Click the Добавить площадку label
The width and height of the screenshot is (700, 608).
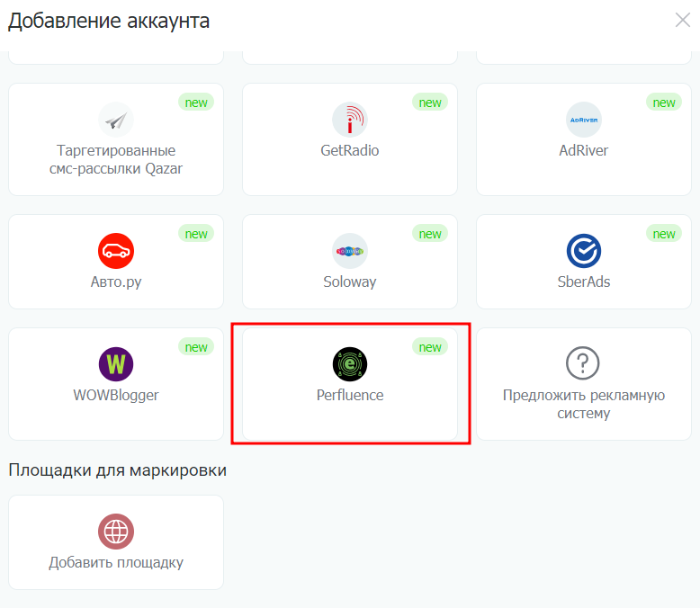click(116, 562)
